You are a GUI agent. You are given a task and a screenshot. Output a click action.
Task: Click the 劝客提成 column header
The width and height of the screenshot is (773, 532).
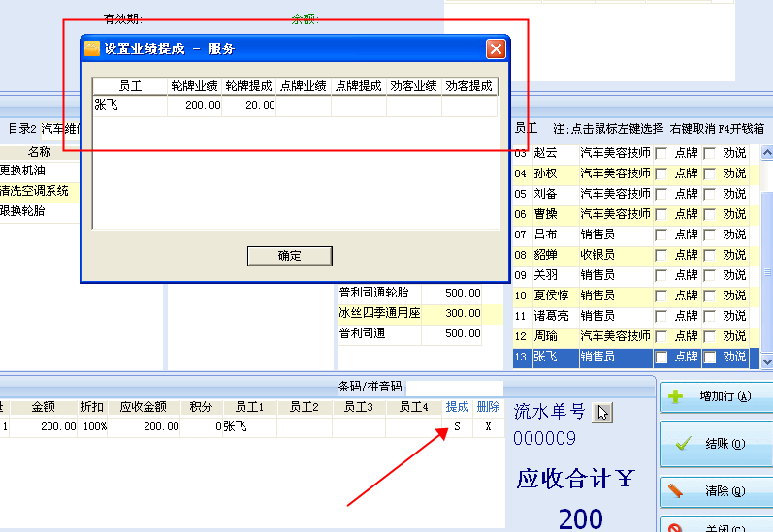469,86
